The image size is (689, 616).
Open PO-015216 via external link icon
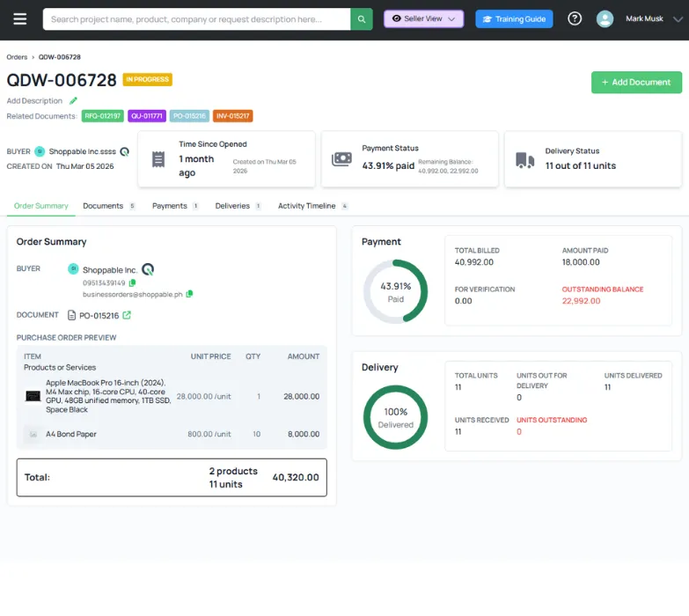click(127, 315)
